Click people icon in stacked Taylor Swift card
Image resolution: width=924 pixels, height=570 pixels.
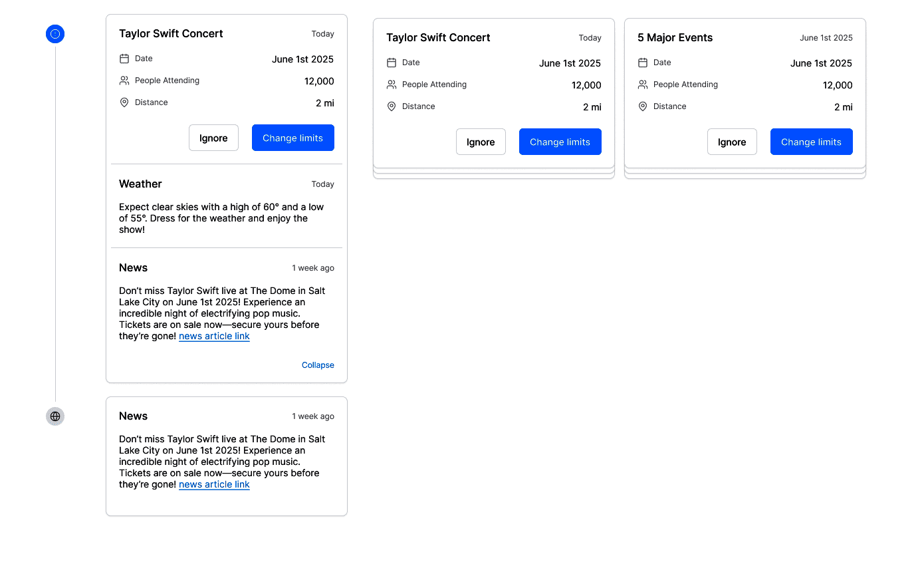(392, 84)
